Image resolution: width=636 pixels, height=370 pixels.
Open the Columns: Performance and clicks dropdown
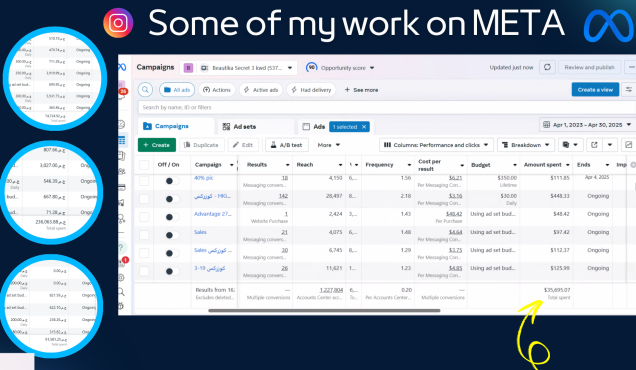click(436, 145)
